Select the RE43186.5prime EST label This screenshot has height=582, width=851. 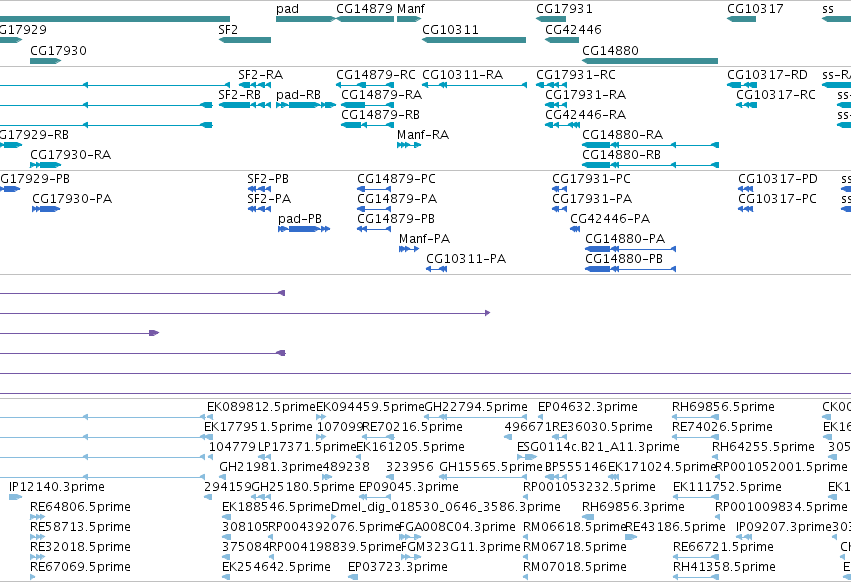(676, 527)
